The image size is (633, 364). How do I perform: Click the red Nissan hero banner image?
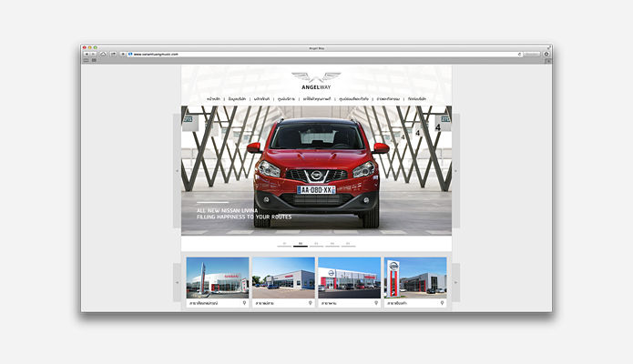point(316,170)
